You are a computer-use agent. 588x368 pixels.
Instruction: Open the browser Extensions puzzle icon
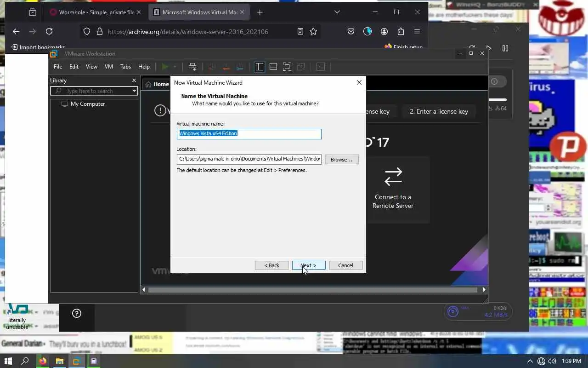click(401, 31)
